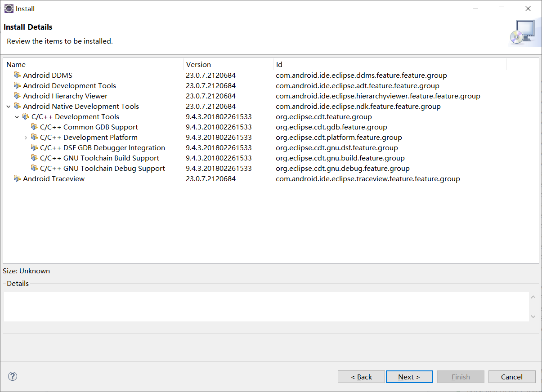
Task: Click the Android Traceview feature icon
Action: (17, 178)
